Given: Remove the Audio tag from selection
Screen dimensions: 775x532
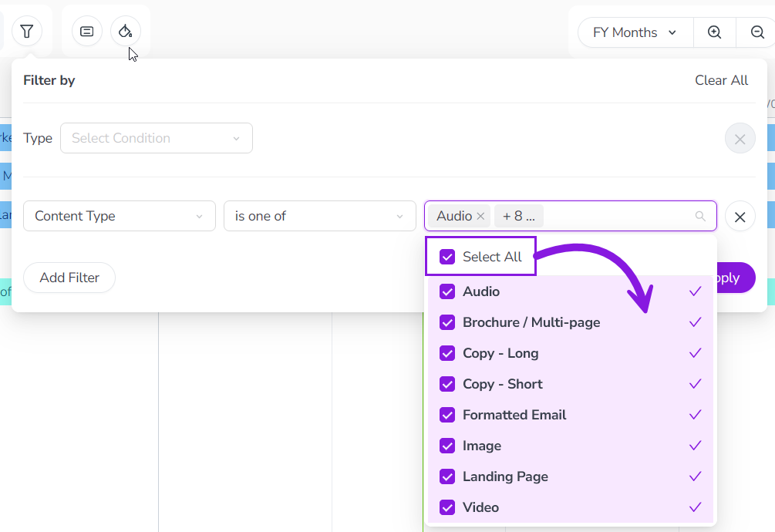Looking at the screenshot, I should 480,217.
